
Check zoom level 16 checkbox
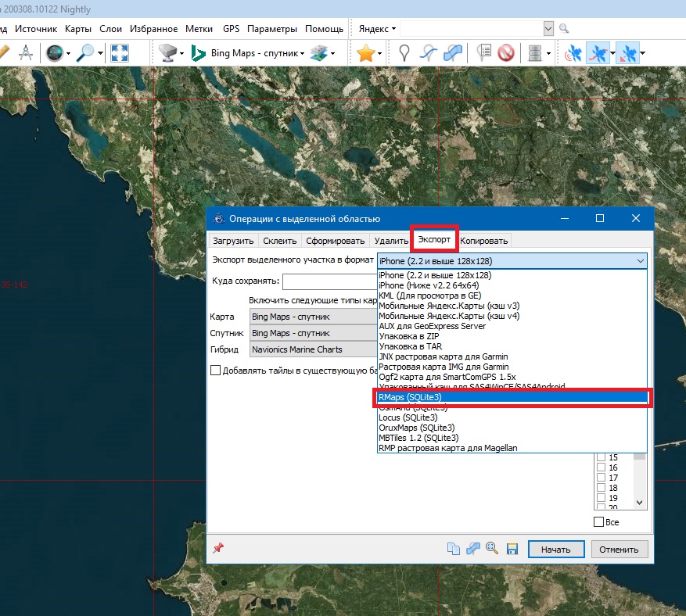pos(601,467)
